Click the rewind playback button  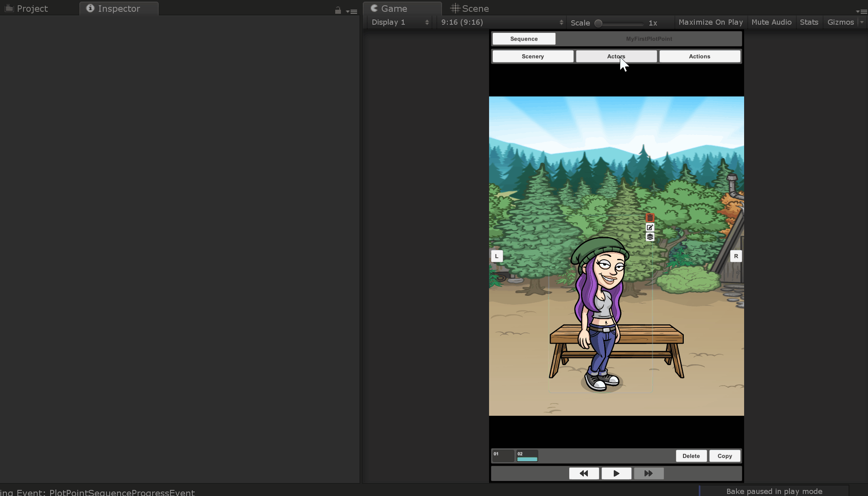click(584, 473)
